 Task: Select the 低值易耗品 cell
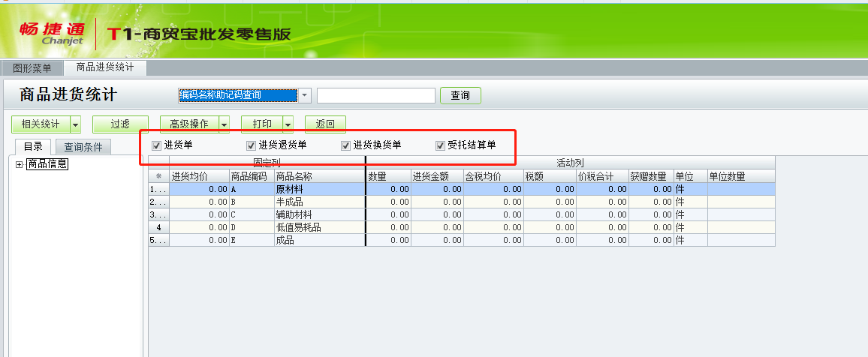[x=319, y=227]
